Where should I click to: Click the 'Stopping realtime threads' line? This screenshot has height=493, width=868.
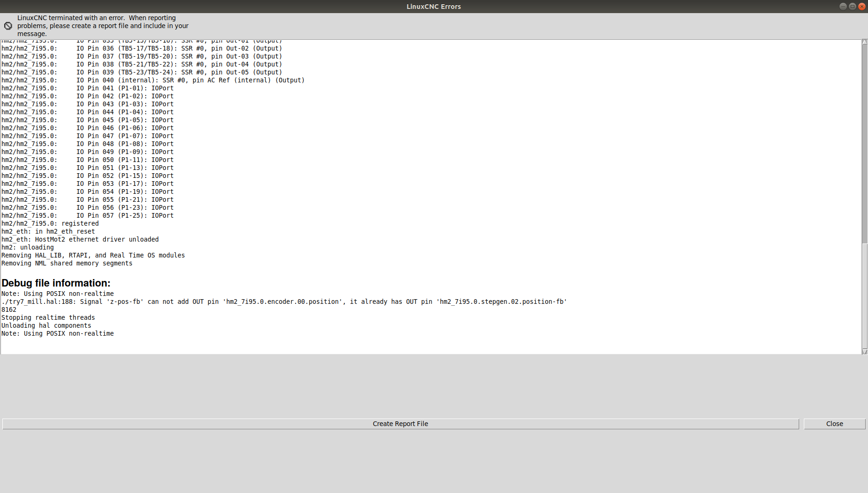point(48,317)
